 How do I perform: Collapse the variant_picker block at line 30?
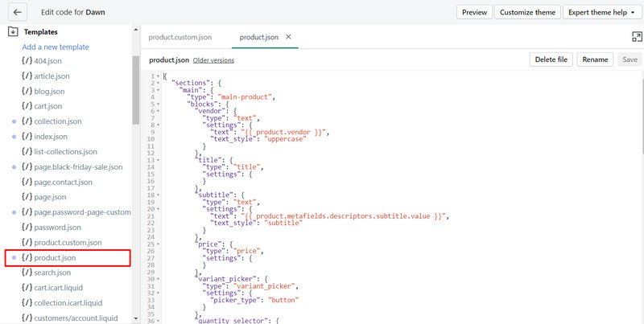[x=159, y=279]
